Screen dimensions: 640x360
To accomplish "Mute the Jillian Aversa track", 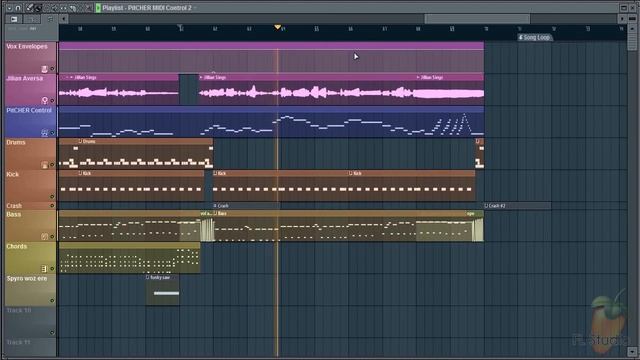I will [x=52, y=100].
